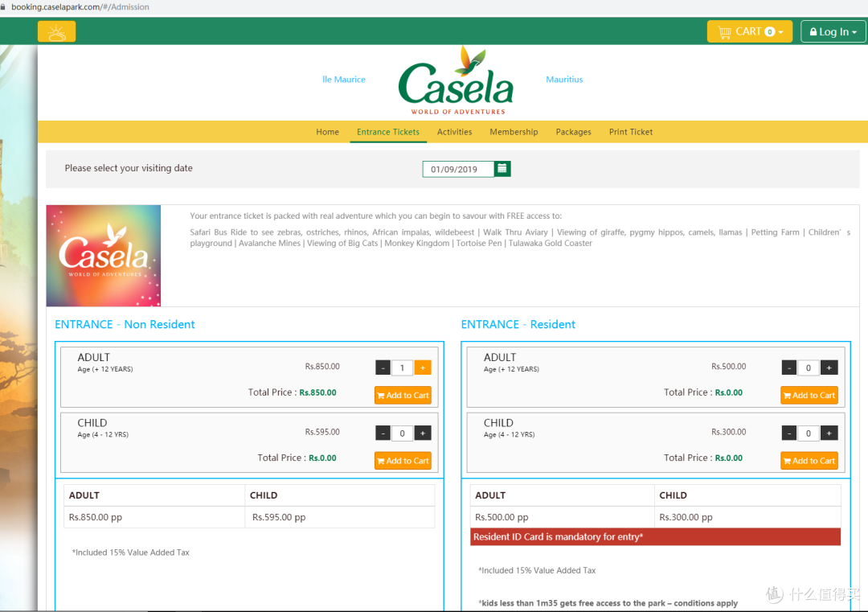This screenshot has width=868, height=612.
Task: Click the visiting date input field
Action: point(458,169)
